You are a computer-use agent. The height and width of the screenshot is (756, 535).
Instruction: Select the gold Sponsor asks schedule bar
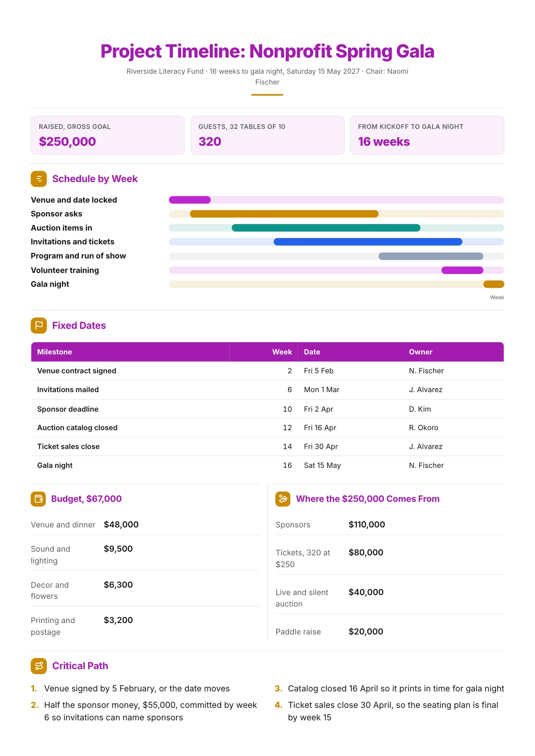click(284, 214)
